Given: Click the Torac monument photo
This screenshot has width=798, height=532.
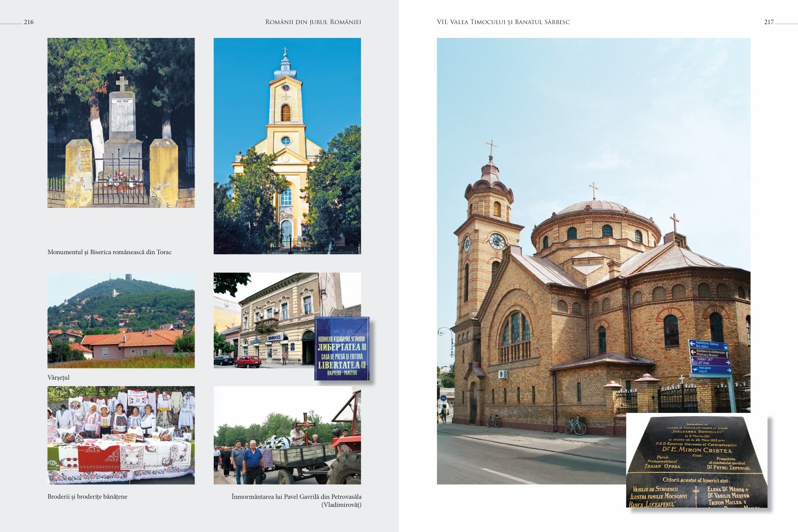Looking at the screenshot, I should [x=121, y=123].
